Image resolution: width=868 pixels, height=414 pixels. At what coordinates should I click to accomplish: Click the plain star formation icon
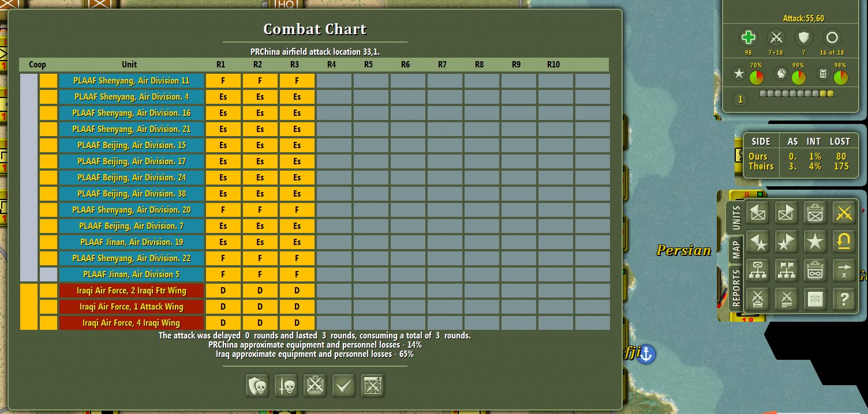click(x=815, y=242)
